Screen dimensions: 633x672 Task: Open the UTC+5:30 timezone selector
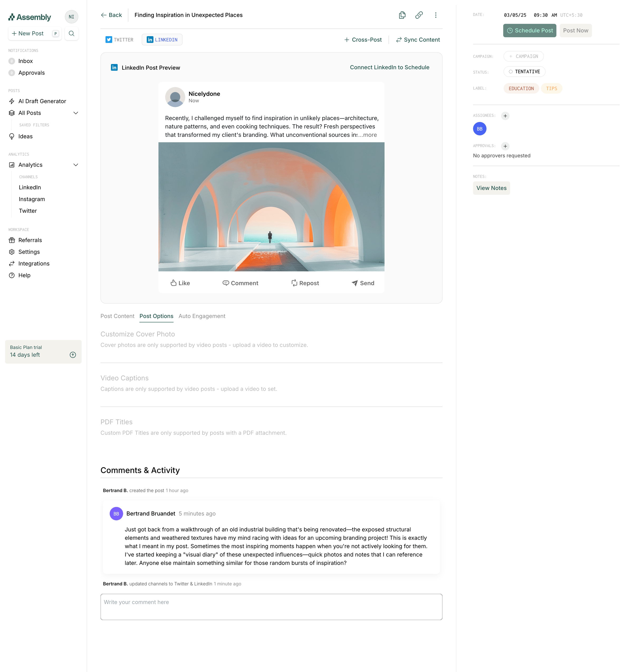point(571,15)
